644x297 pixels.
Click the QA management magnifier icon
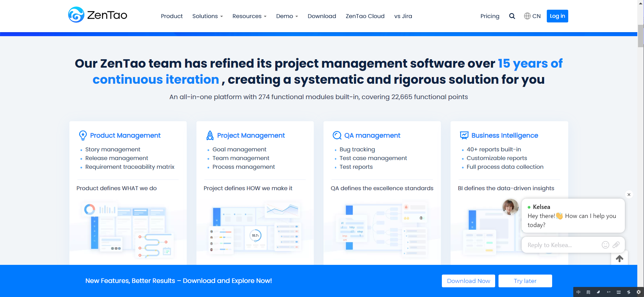[x=337, y=135]
